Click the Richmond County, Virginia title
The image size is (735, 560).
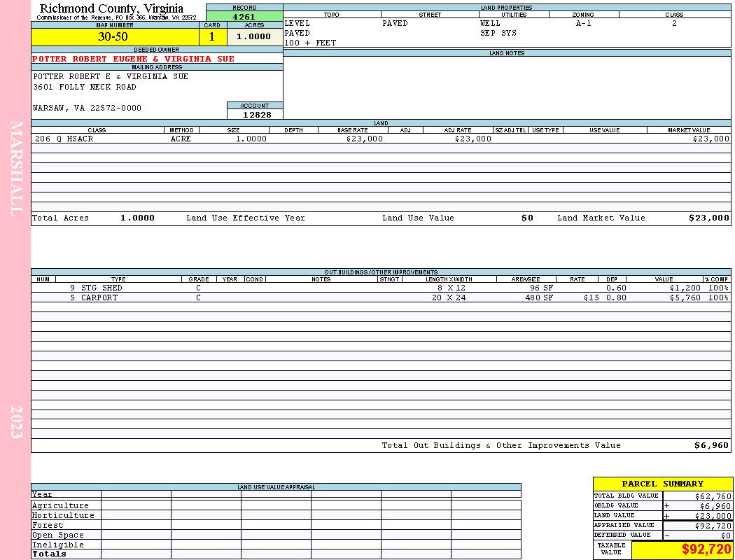[x=111, y=8]
